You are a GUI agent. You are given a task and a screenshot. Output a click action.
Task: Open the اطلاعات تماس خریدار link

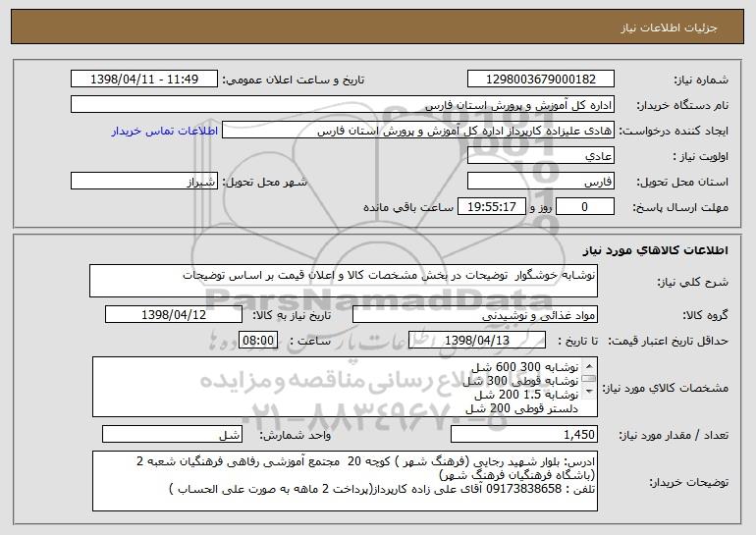pos(165,132)
